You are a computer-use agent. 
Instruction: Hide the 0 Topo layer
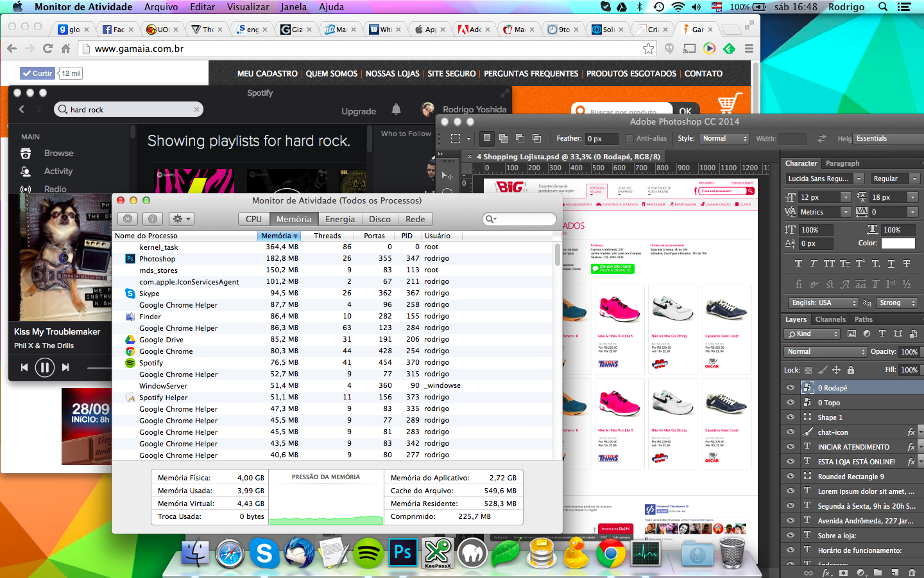790,403
